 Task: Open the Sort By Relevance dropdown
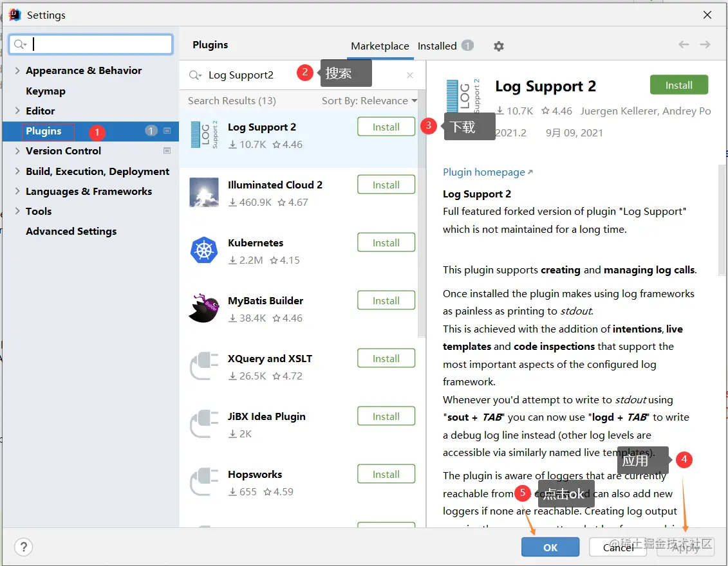(x=369, y=101)
